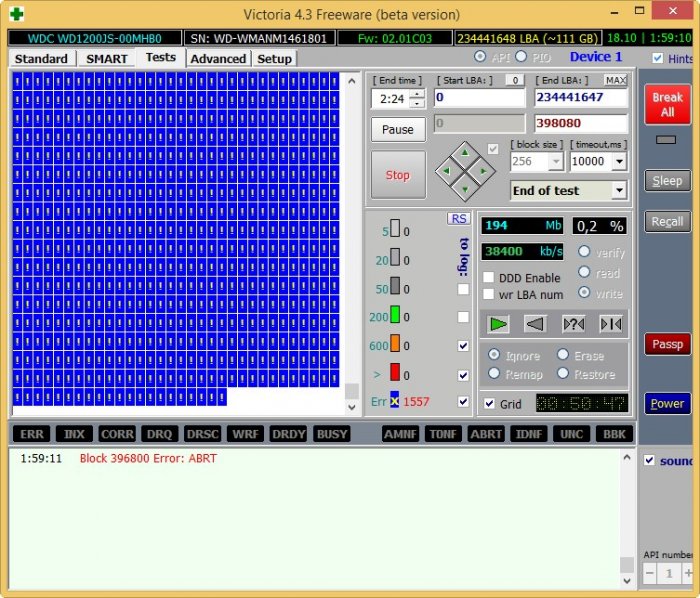
Task: Click the butterfly scan mode button
Action: point(611,324)
